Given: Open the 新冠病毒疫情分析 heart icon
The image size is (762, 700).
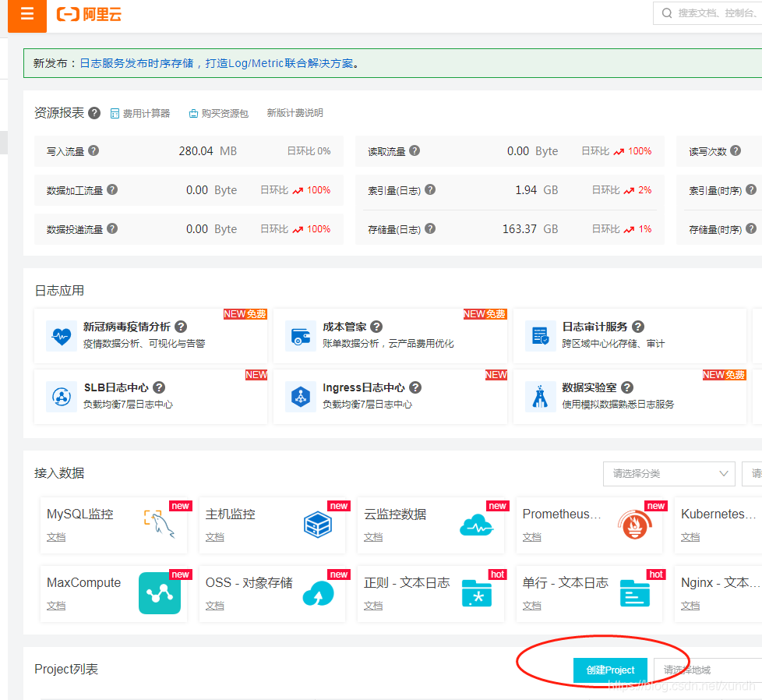Looking at the screenshot, I should 62,336.
